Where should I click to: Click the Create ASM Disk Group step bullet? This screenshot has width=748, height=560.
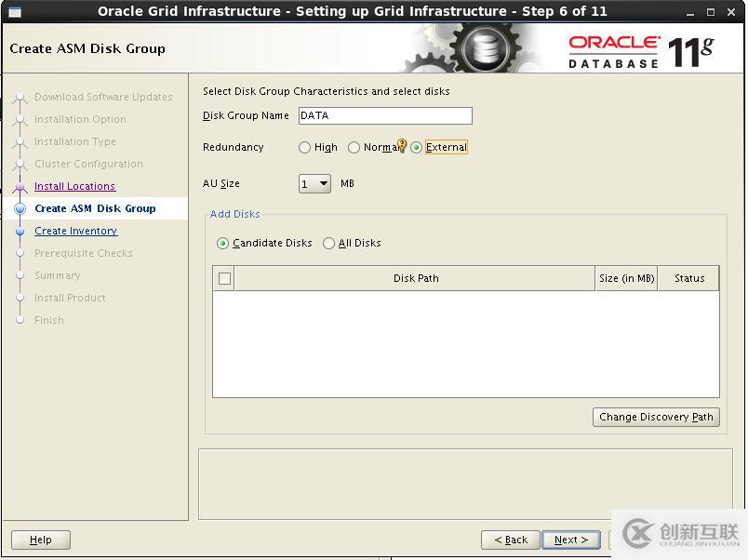[x=20, y=208]
